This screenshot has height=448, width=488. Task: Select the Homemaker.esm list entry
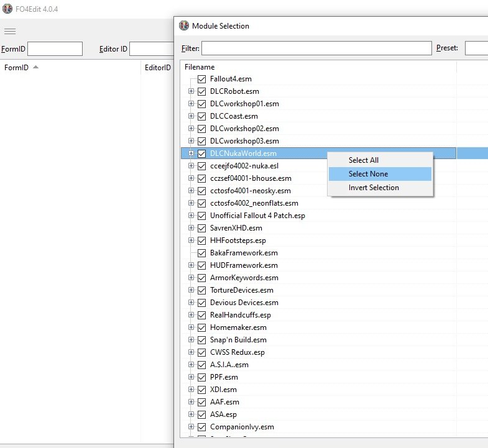click(238, 327)
